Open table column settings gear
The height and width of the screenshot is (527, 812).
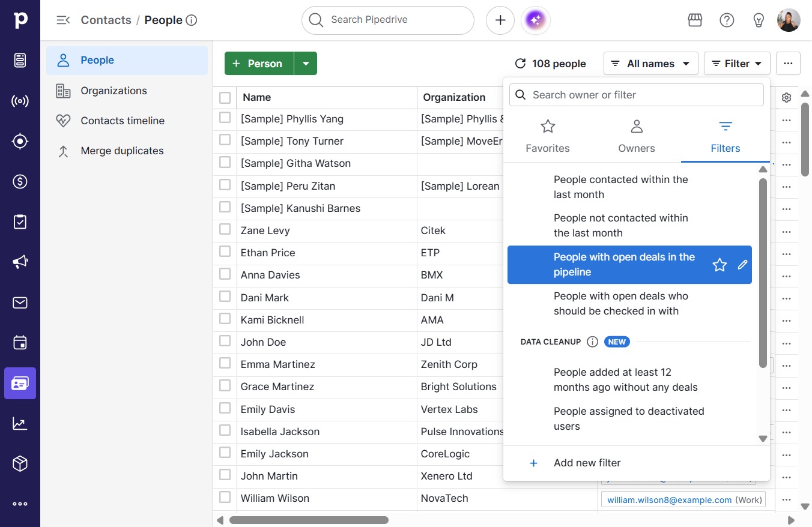787,97
